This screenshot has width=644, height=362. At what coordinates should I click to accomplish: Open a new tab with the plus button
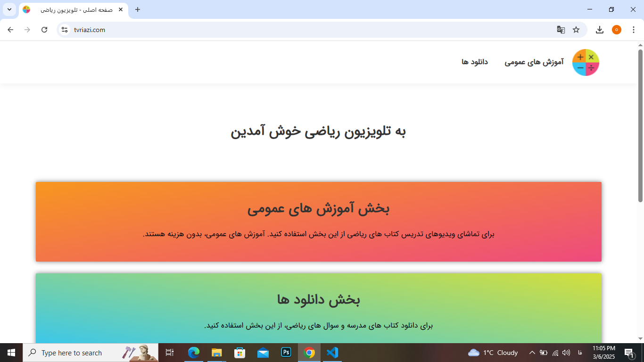coord(138,9)
